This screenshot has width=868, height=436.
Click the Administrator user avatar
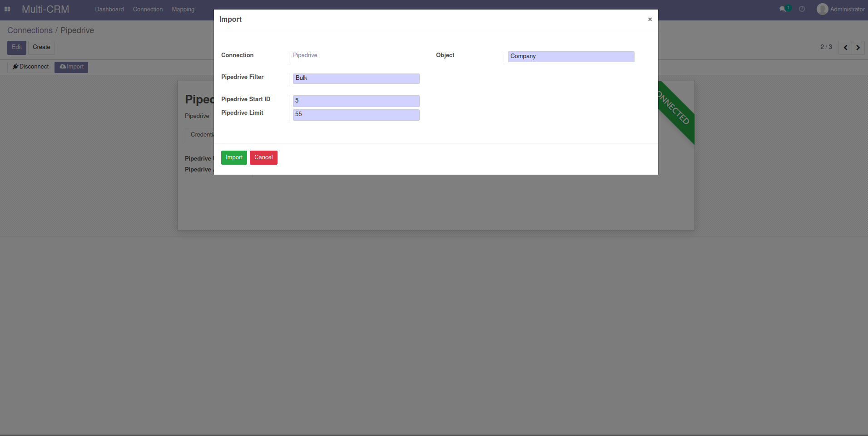coord(822,9)
